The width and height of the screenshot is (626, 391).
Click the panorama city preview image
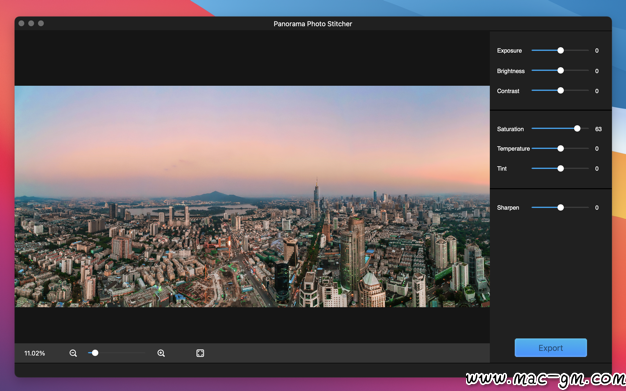point(252,196)
